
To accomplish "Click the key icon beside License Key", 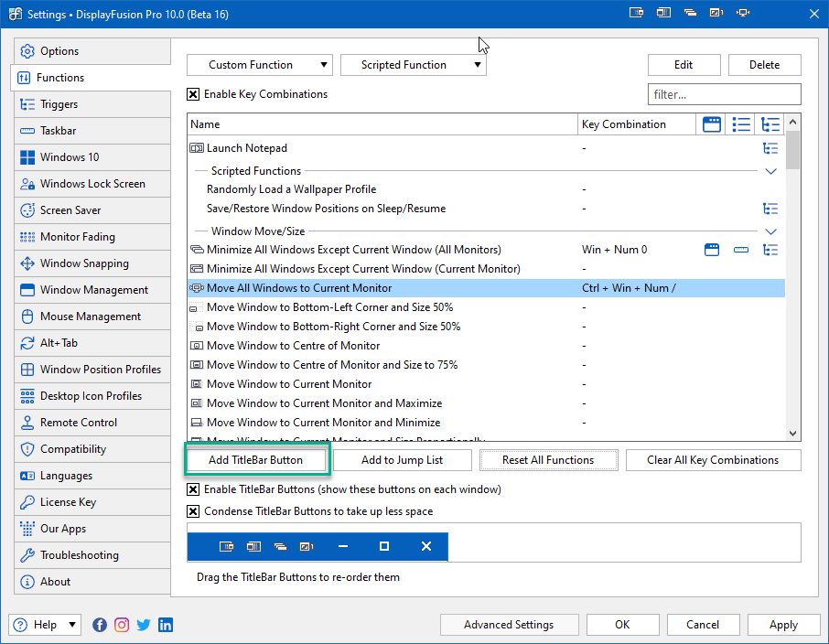I will 27,502.
